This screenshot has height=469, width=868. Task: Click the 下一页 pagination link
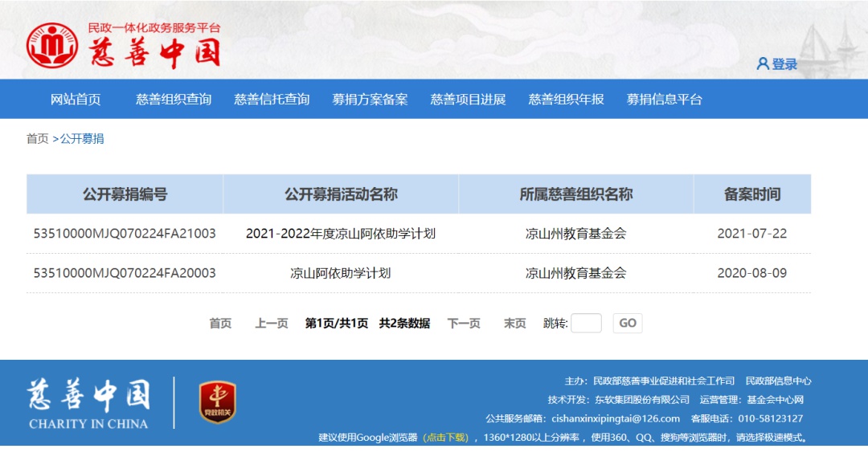pyautogui.click(x=464, y=324)
